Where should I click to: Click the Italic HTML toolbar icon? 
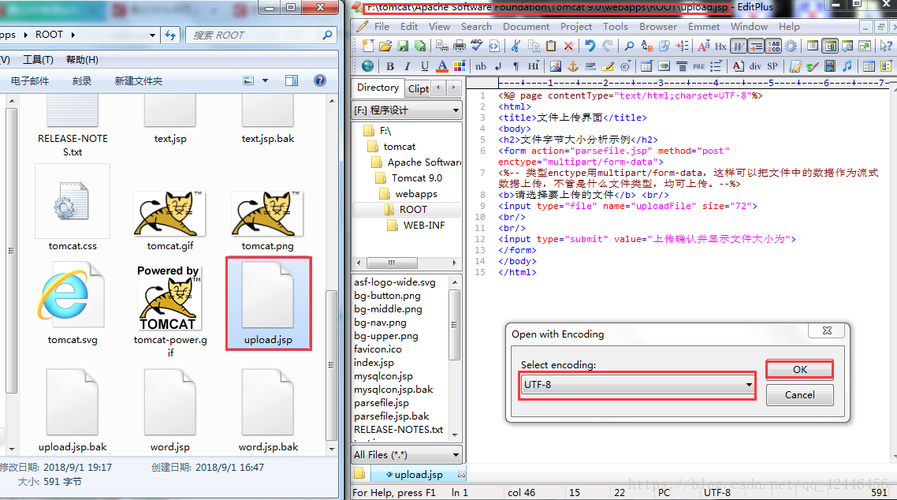[x=407, y=66]
